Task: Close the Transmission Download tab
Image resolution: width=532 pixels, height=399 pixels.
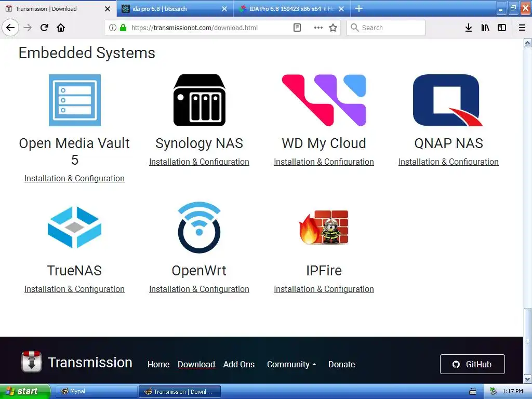Action: pos(107,9)
